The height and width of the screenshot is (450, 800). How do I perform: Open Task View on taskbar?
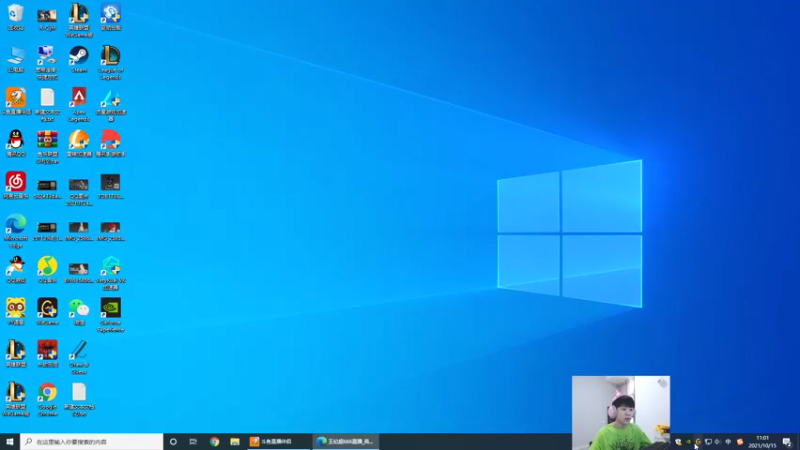[x=193, y=441]
